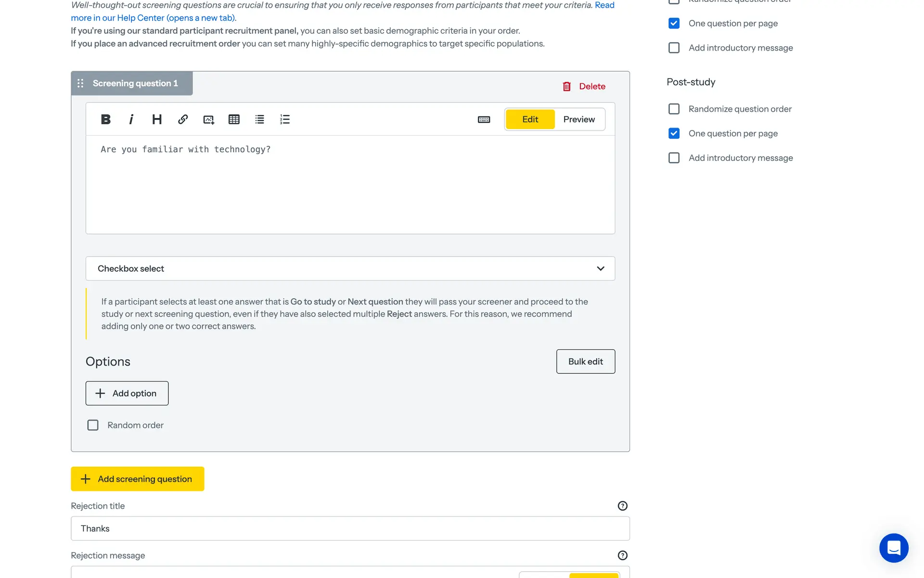Check Post-study Randomize question order
Image resolution: width=924 pixels, height=578 pixels.
click(674, 109)
